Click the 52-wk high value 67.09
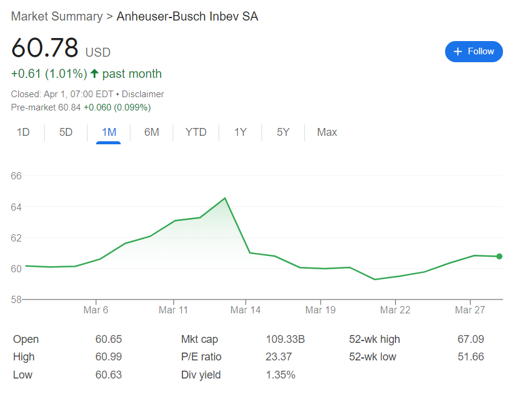 [x=470, y=339]
